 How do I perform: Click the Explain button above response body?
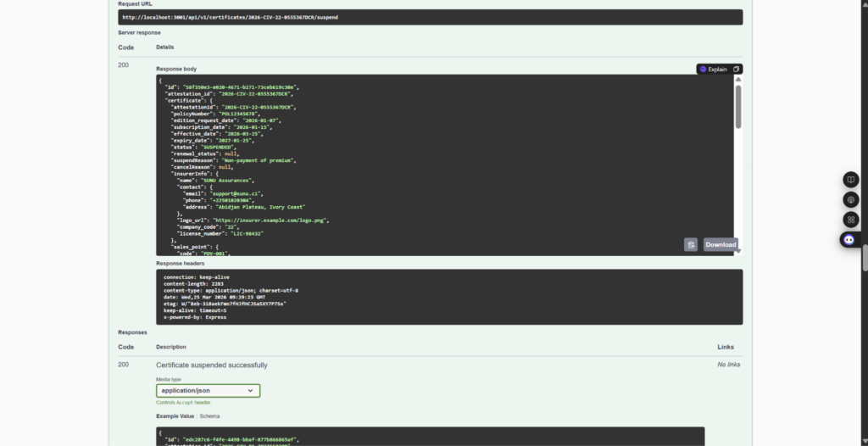pos(714,70)
